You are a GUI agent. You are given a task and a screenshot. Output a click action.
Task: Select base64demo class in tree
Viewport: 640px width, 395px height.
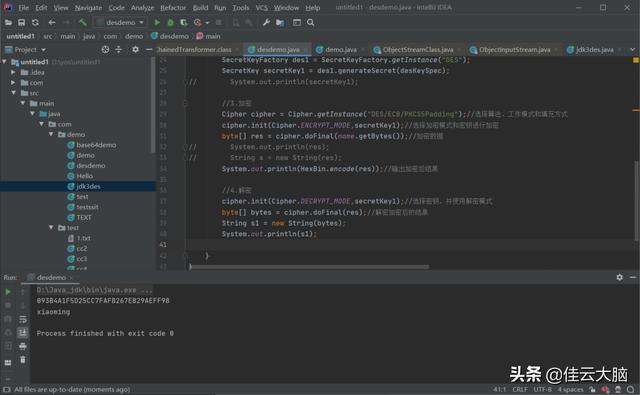click(91, 145)
